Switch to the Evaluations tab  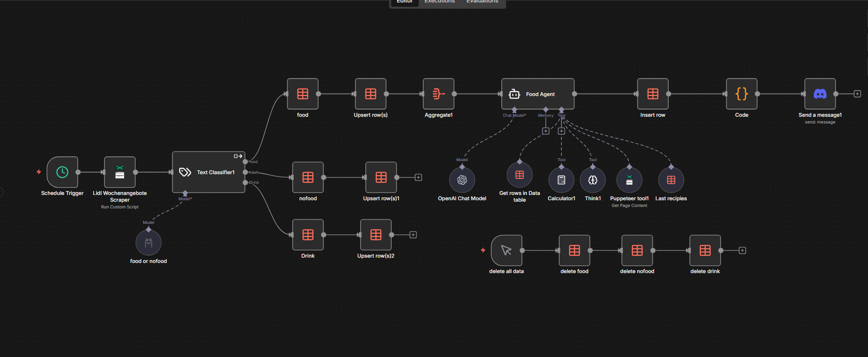[x=482, y=2]
